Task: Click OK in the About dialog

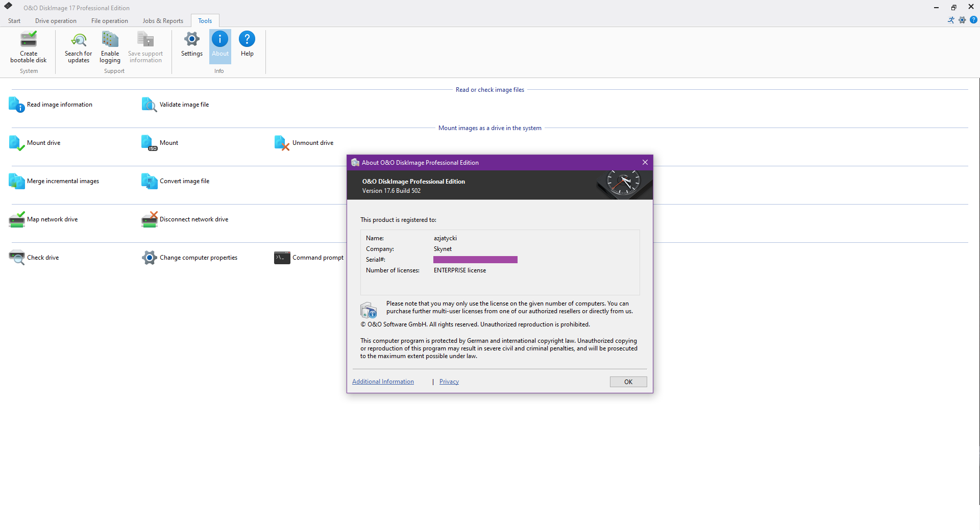Action: (x=628, y=382)
